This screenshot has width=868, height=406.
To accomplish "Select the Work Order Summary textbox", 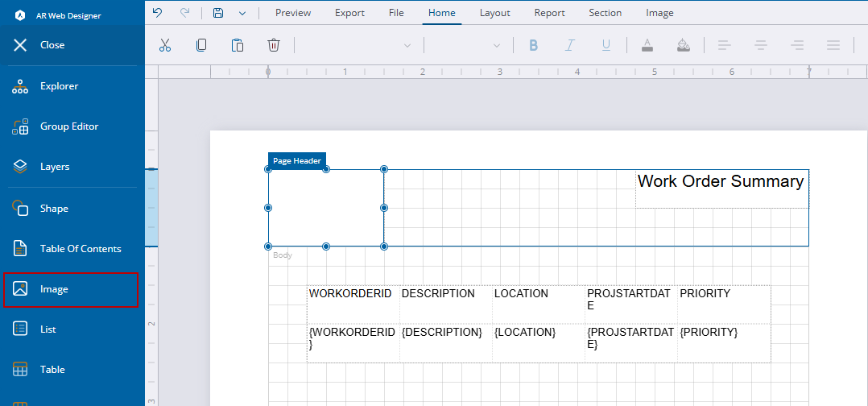I will 720,182.
